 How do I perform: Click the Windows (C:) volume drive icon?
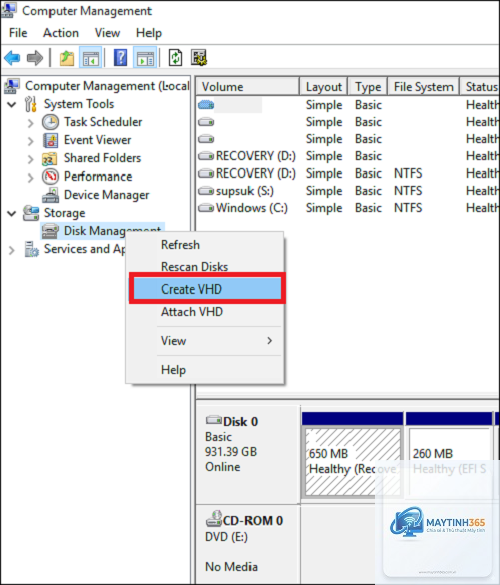[x=206, y=208]
